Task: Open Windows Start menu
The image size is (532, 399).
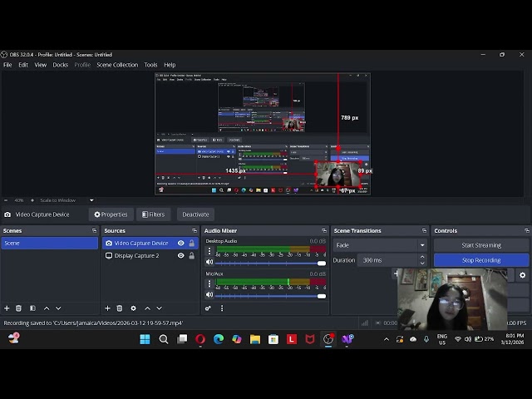Action: (145, 339)
